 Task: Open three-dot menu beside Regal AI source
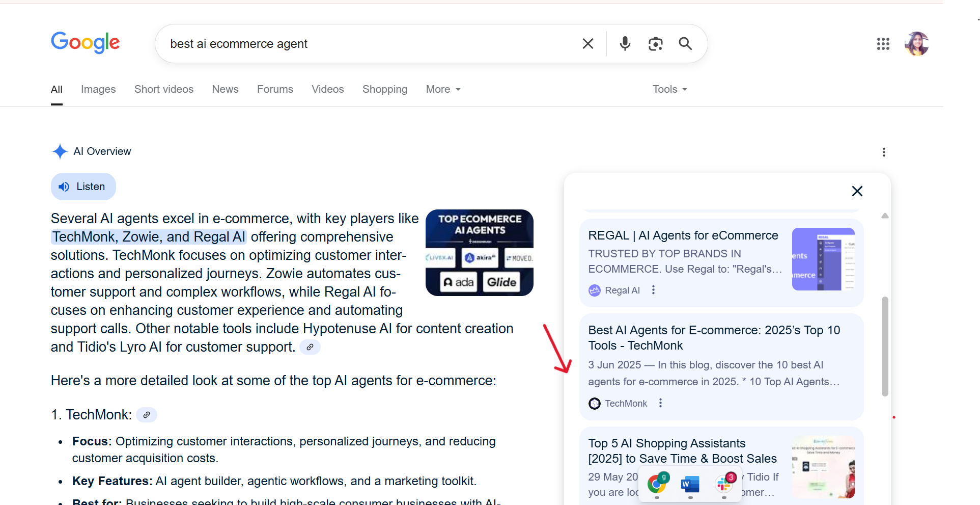point(653,290)
